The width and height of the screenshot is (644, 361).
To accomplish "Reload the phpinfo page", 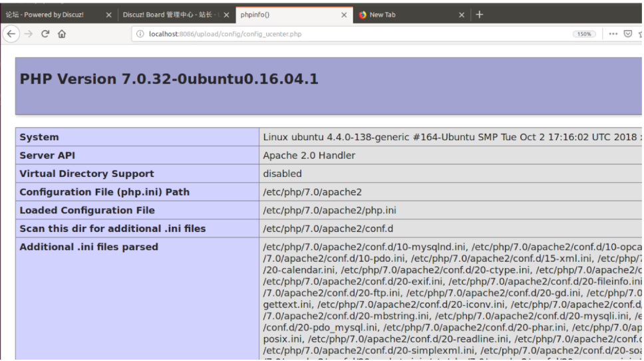I will click(45, 34).
